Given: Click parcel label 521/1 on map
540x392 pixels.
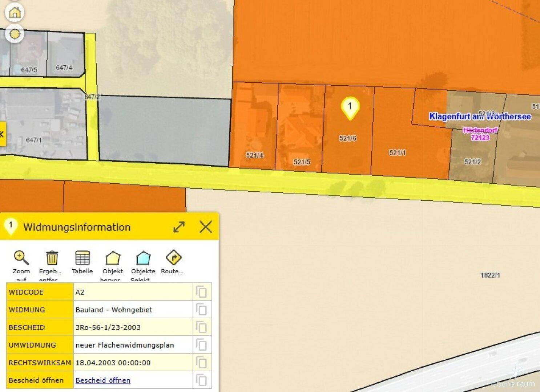Looking at the screenshot, I should point(397,153).
